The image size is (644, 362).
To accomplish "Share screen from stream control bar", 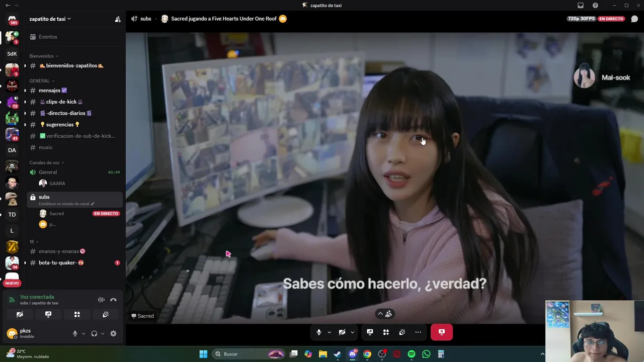I will pos(370,332).
